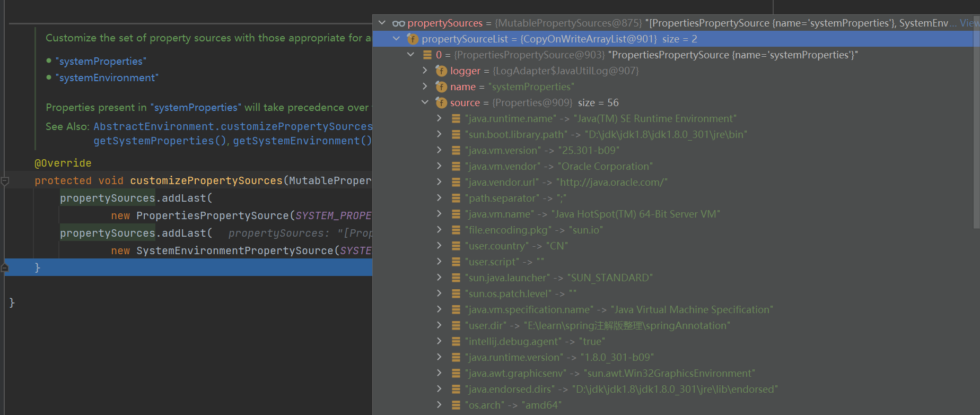Collapse the propertySourceList node

point(396,39)
